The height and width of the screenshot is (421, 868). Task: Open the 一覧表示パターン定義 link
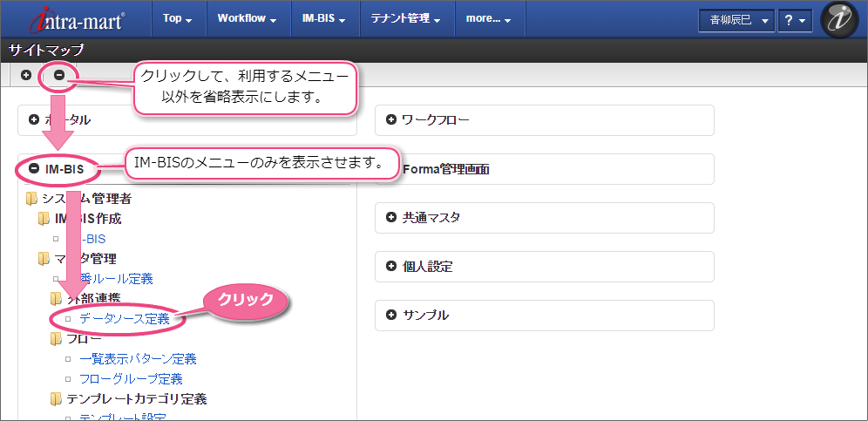pos(138,359)
